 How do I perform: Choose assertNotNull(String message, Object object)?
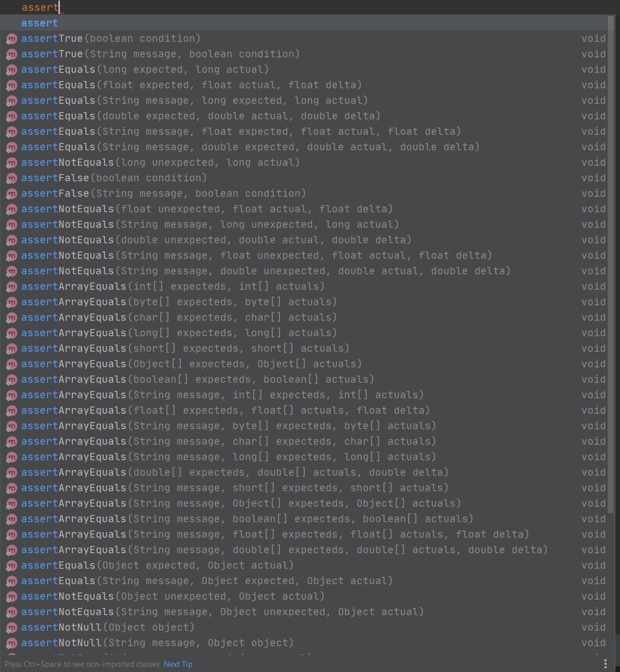click(x=157, y=643)
